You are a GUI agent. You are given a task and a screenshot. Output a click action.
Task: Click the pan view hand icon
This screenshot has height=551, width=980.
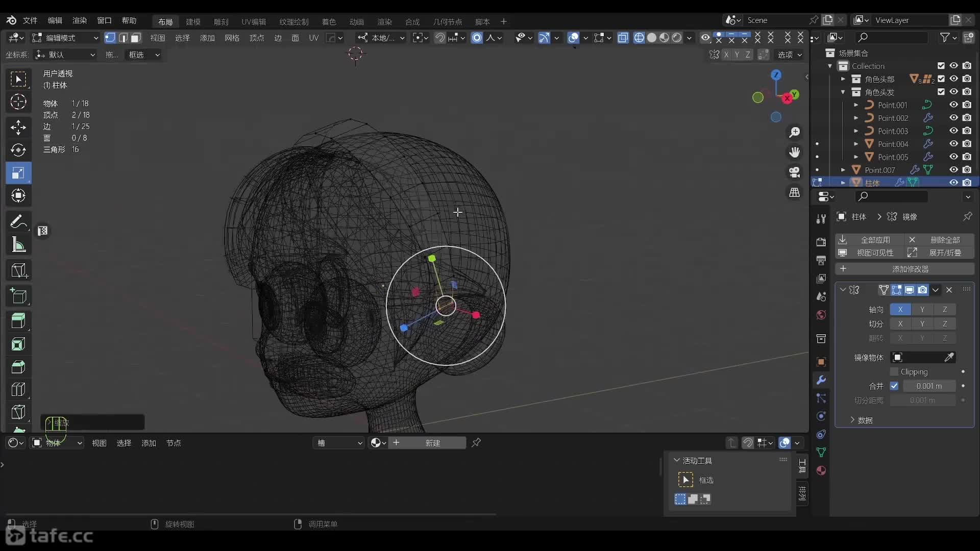[x=795, y=152]
